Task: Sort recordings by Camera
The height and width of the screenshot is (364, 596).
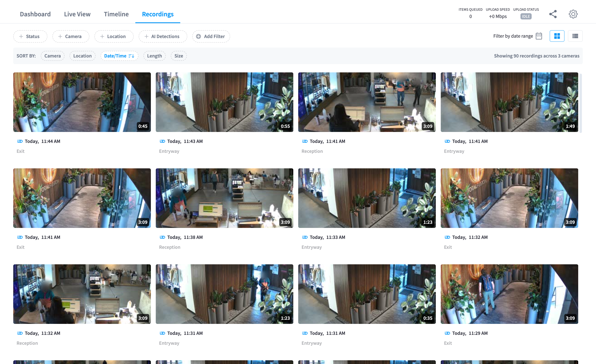Action: pyautogui.click(x=53, y=56)
